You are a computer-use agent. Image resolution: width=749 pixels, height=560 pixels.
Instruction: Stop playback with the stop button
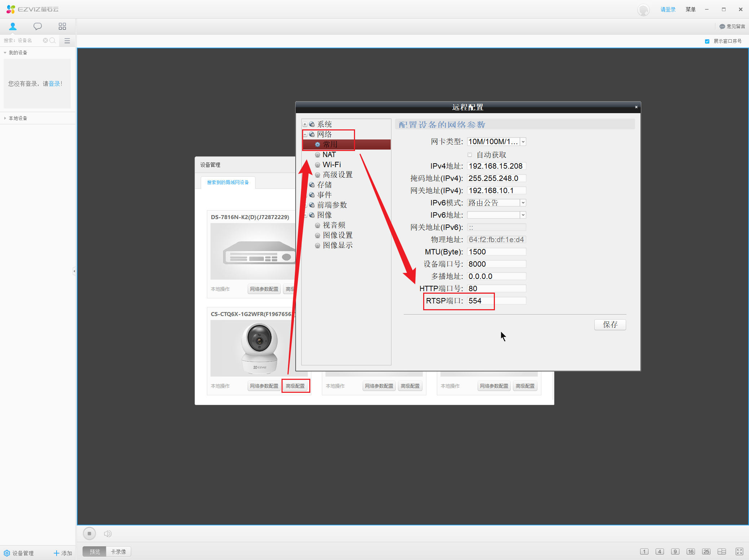(x=89, y=533)
